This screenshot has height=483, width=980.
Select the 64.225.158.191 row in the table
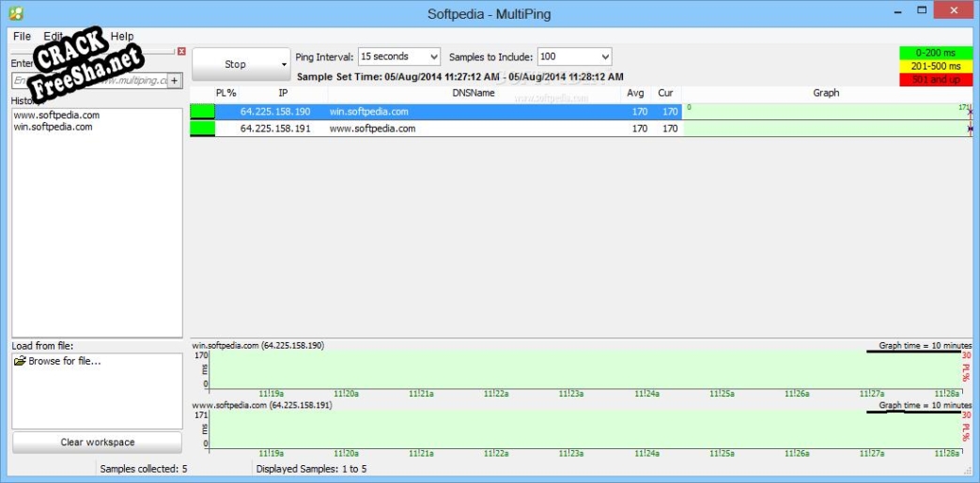(275, 129)
